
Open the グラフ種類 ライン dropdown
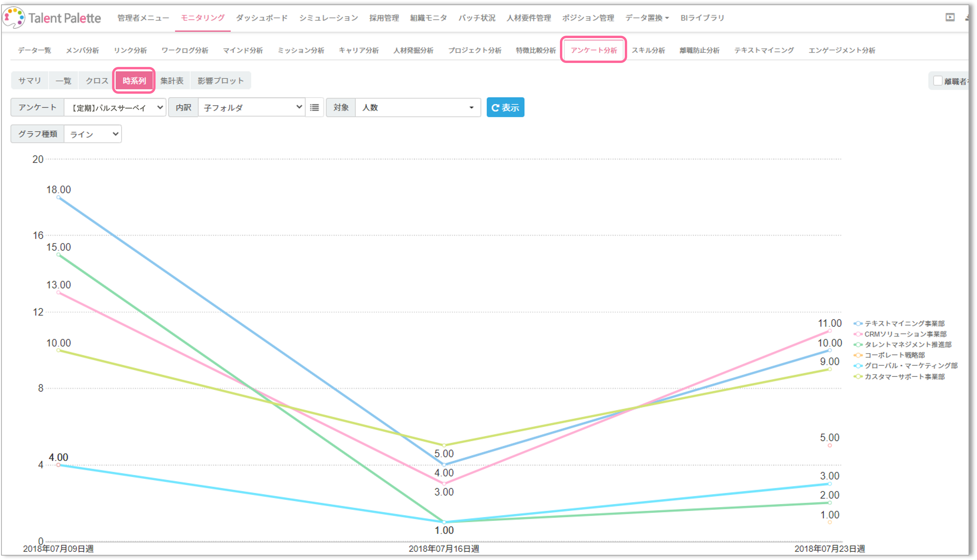[x=93, y=134]
